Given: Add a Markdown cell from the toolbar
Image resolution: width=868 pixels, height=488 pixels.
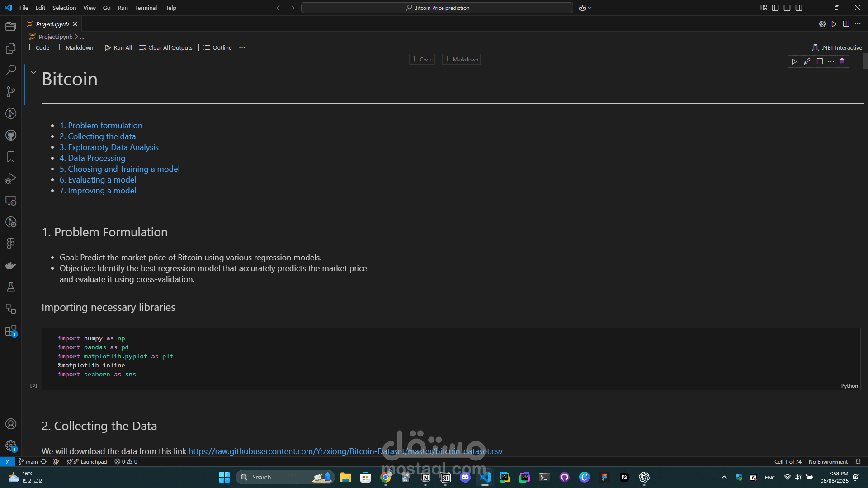Looking at the screenshot, I should pos(75,47).
